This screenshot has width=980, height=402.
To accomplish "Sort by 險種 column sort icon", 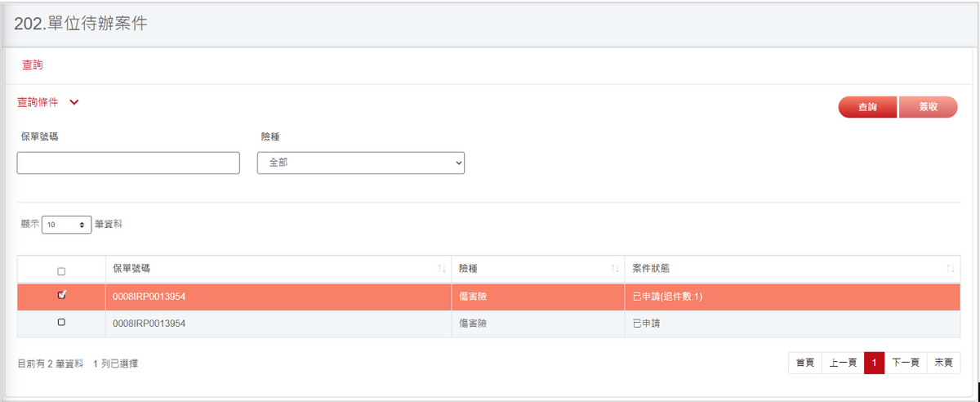I will (615, 269).
